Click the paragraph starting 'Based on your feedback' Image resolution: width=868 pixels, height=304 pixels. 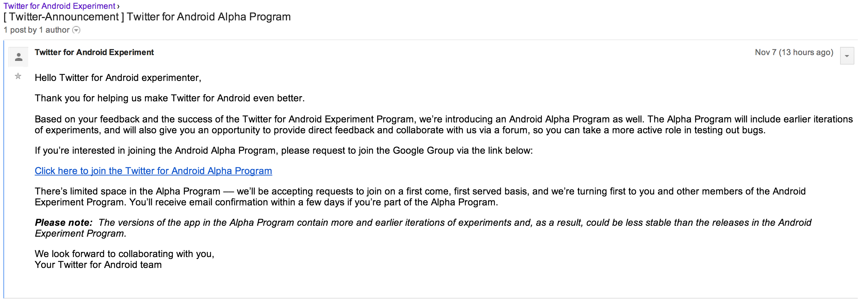click(444, 125)
